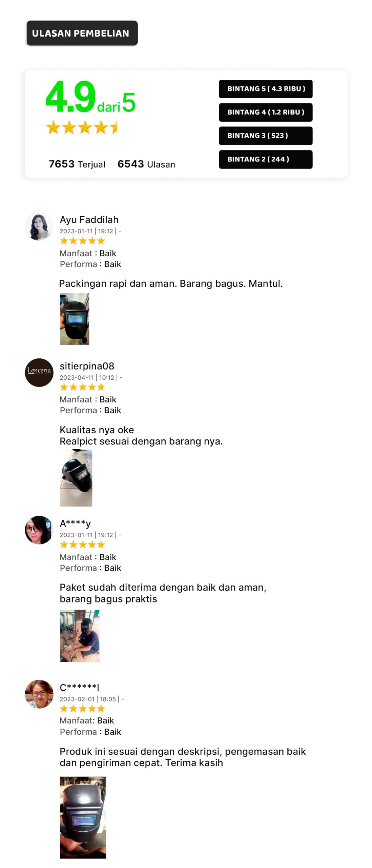Image resolution: width=372 pixels, height=868 pixels.
Task: Open Ayu Faddilah's profile avatar
Action: pos(39,226)
